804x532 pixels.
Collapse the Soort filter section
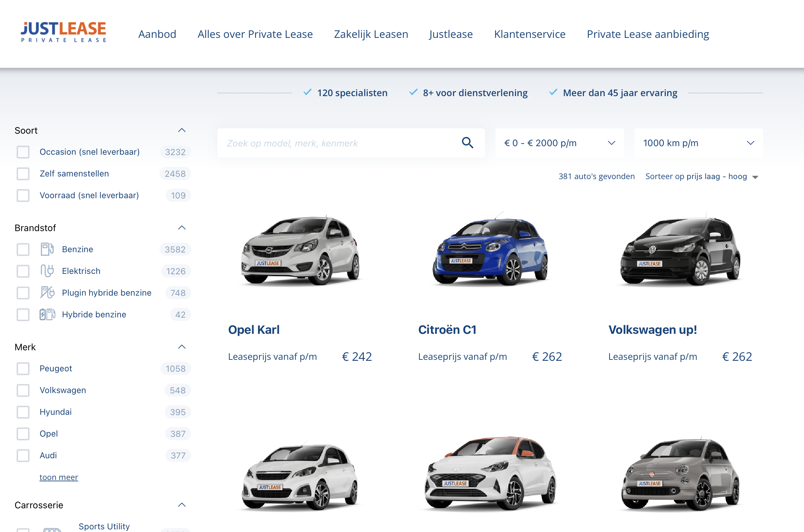(x=182, y=130)
